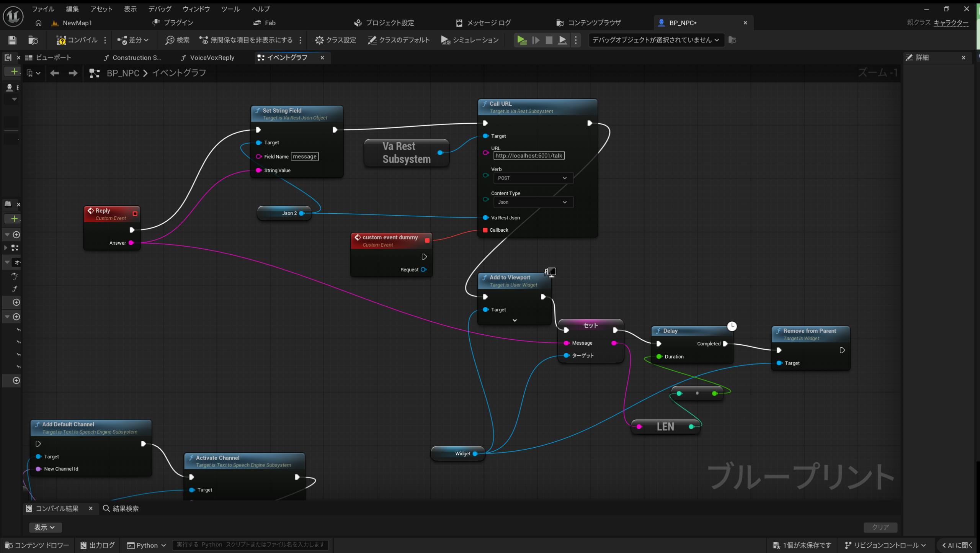
Task: Click the search binoculars icon
Action: click(x=170, y=40)
